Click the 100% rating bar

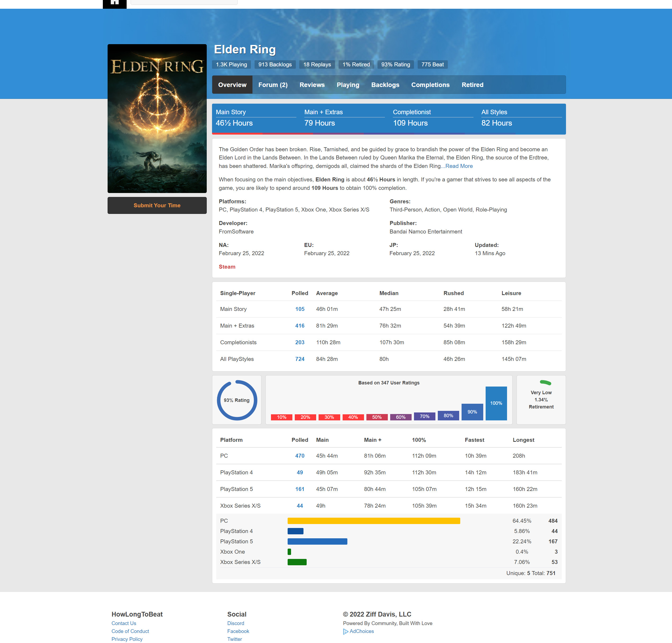tap(496, 403)
